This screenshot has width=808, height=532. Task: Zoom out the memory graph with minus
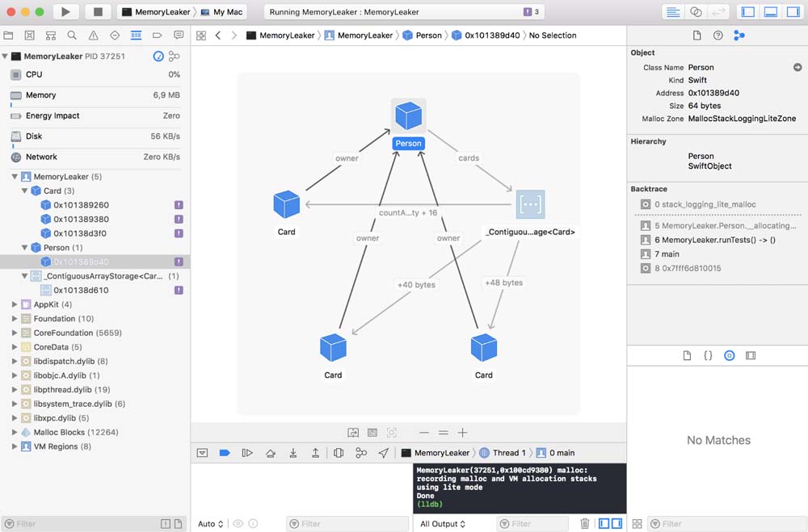coord(423,433)
